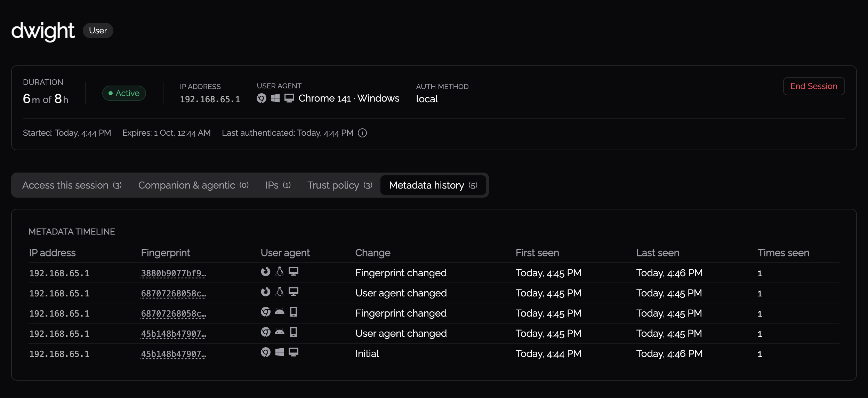Click 'Expires: 1 Oct, 12:44 AM' text
This screenshot has height=398, width=868.
tap(167, 133)
